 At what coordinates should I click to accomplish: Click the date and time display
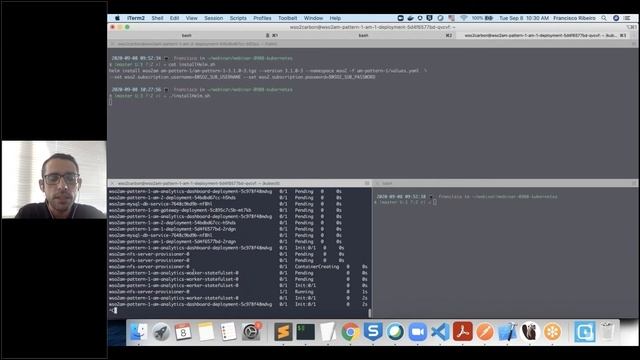[524, 18]
